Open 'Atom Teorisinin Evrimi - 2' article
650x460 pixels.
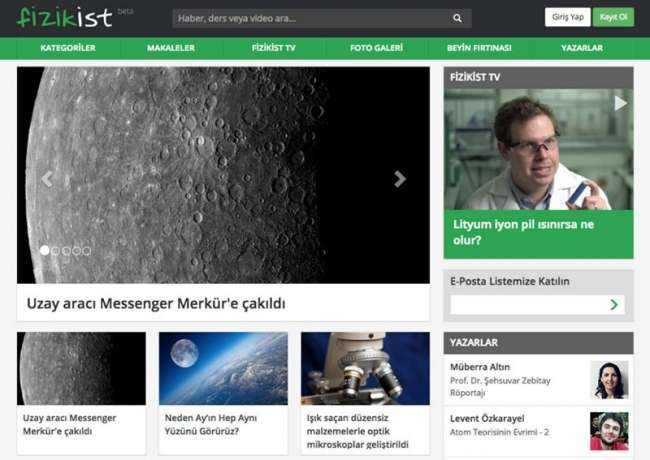pos(500,432)
